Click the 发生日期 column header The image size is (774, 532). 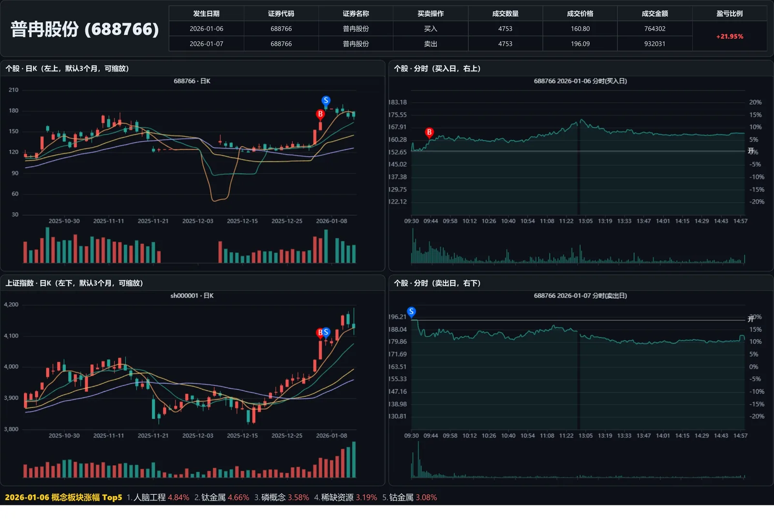pyautogui.click(x=206, y=14)
